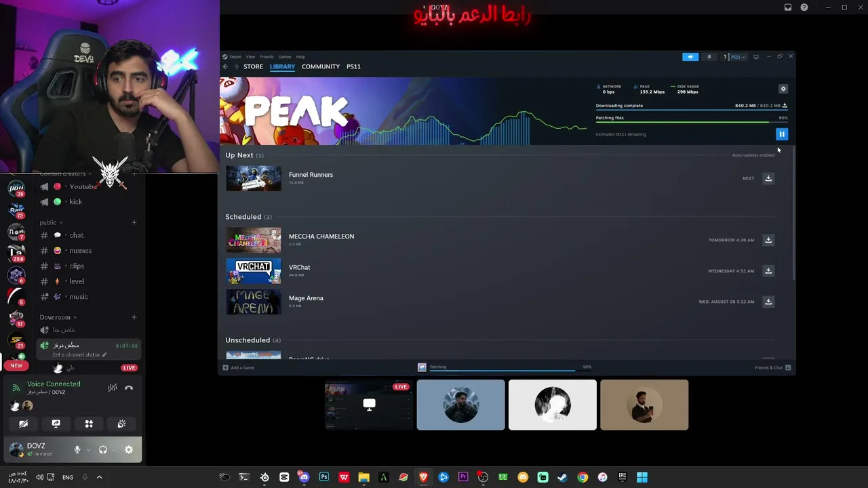Image resolution: width=868 pixels, height=488 pixels.
Task: Open Epic Games Launcher from taskbar
Action: (x=623, y=477)
